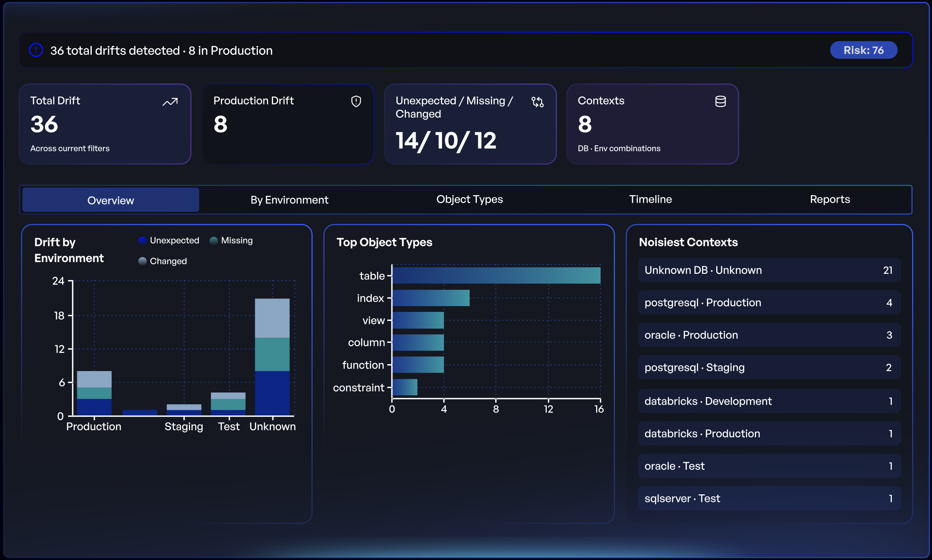932x560 pixels.
Task: Click the Production stacked bar in the chart
Action: pyautogui.click(x=94, y=392)
